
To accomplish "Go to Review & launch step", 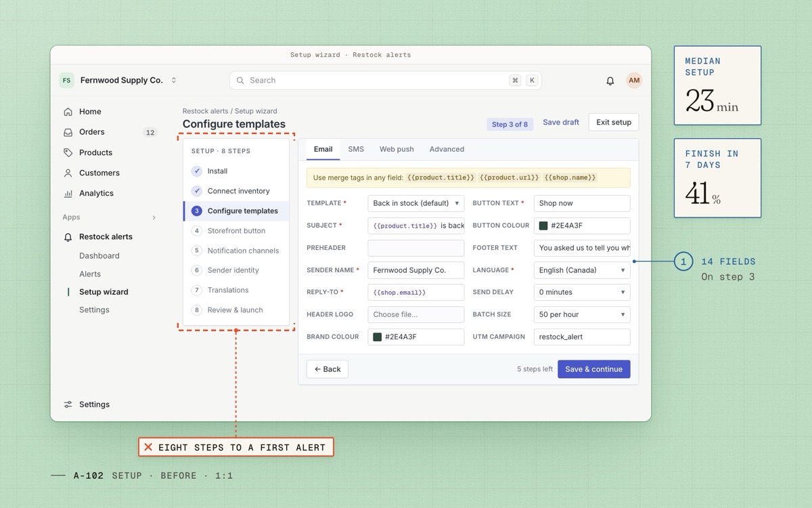I will (x=236, y=310).
